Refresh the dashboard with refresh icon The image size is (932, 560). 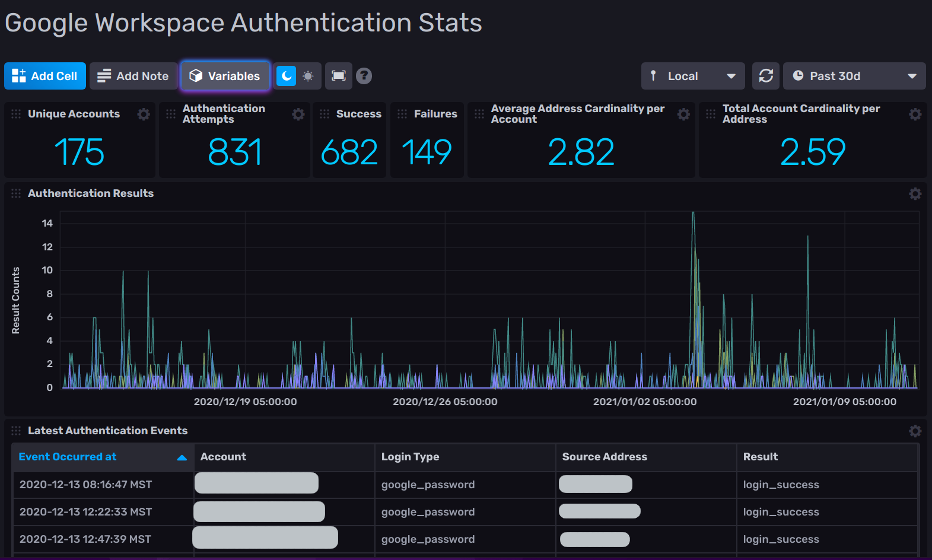click(766, 76)
